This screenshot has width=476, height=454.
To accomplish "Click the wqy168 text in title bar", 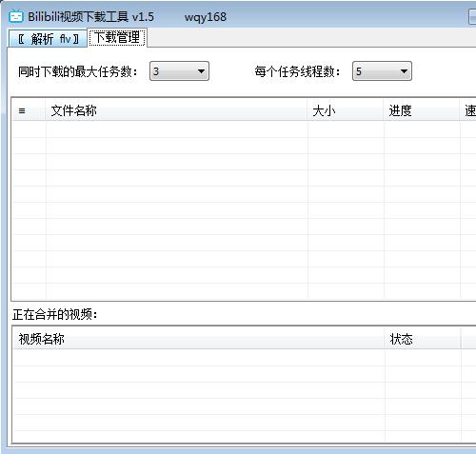I will 206,17.
